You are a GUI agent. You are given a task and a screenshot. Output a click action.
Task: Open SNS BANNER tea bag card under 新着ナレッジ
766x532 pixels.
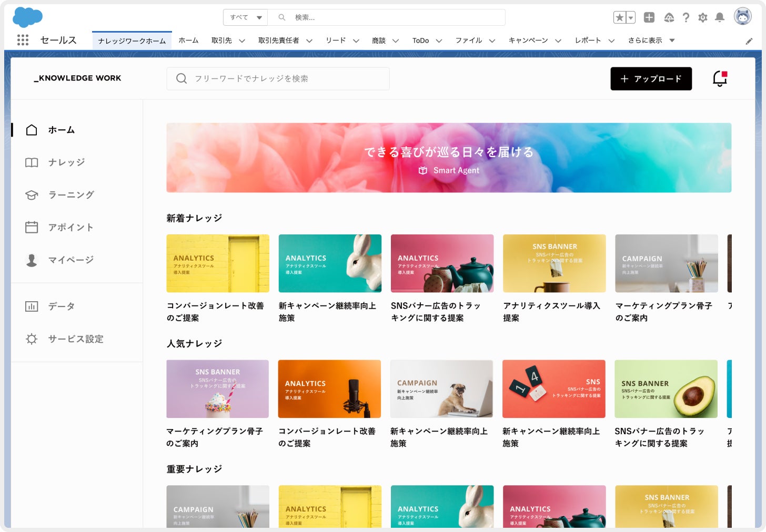pos(555,263)
